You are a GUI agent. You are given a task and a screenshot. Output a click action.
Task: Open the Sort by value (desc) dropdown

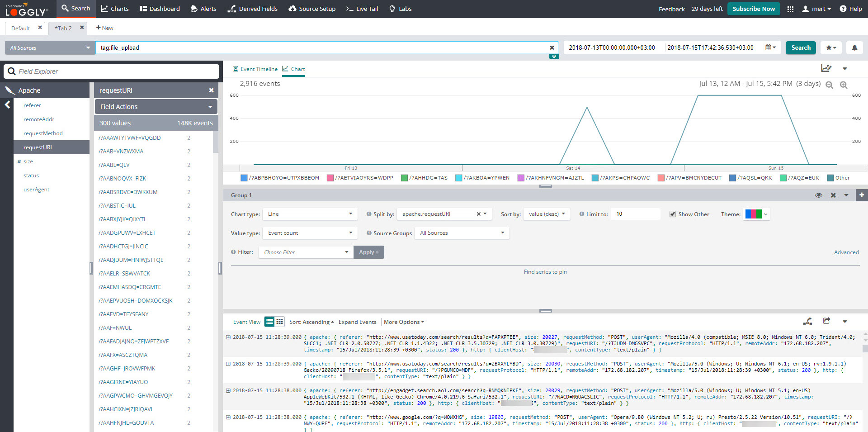(547, 214)
